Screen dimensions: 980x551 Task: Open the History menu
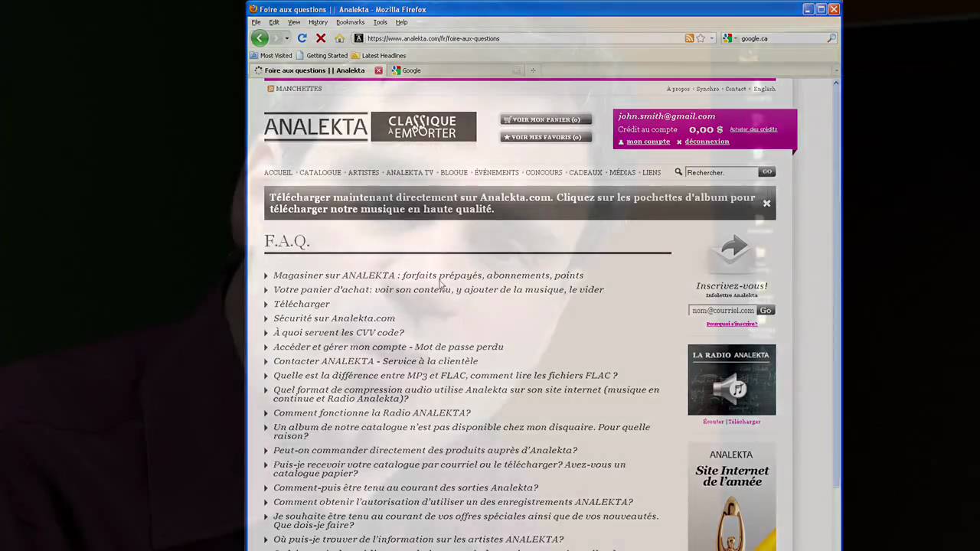pyautogui.click(x=318, y=22)
